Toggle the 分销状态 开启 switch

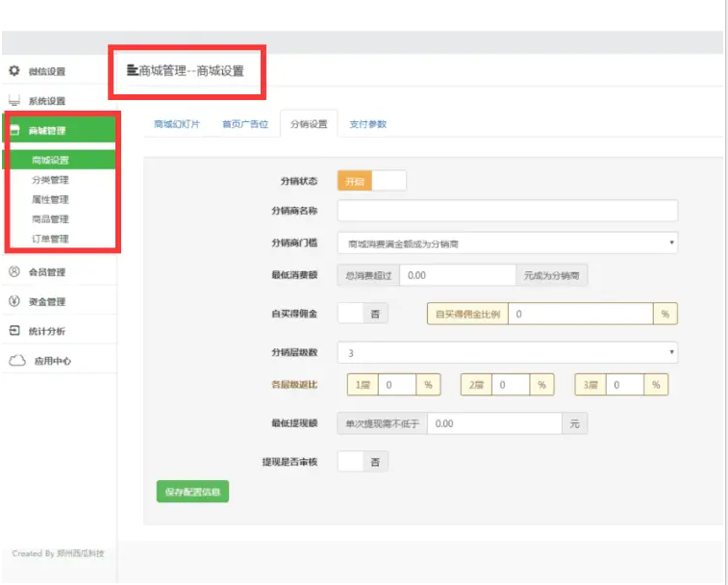372,181
